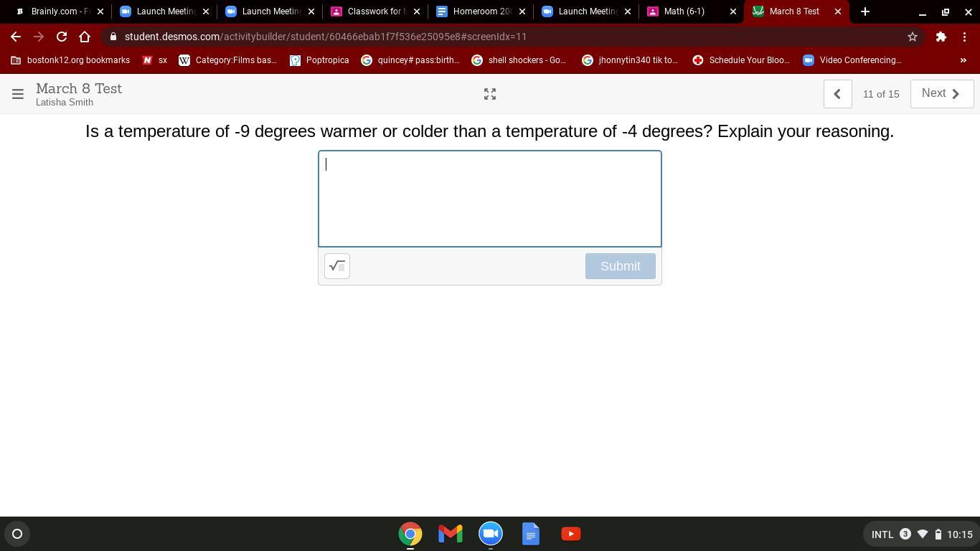Click the INTL keyboard input indicator

(882, 534)
